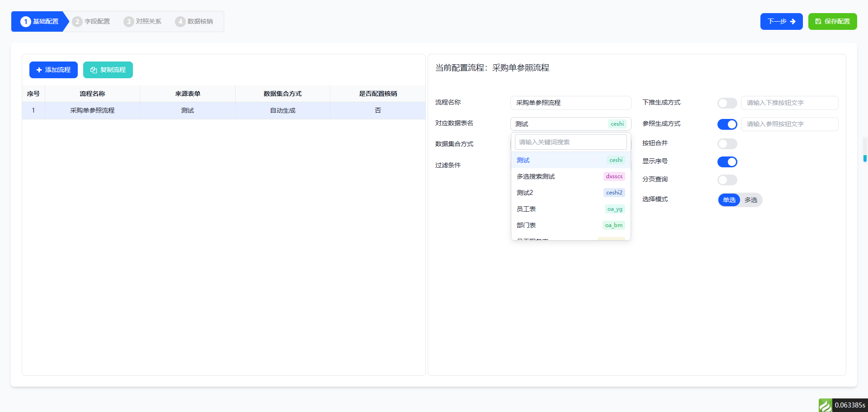The image size is (868, 412).
Task: Click the green flame icon in status bar
Action: 826,406
